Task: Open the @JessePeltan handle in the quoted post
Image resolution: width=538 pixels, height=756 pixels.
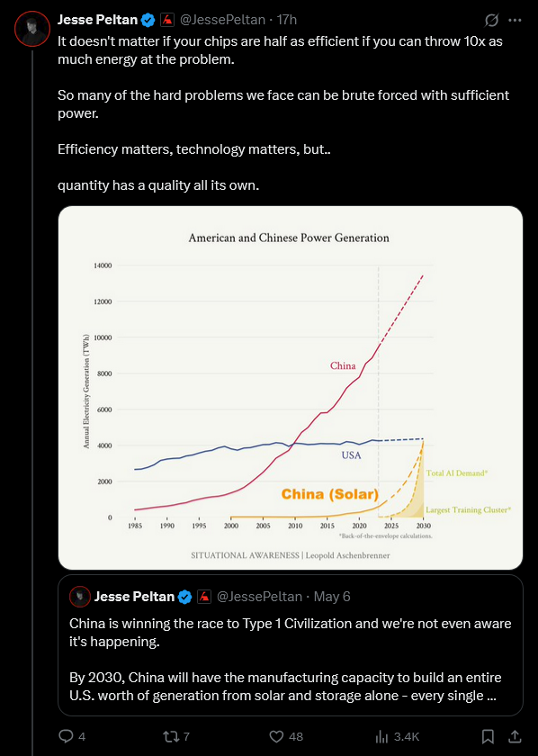Action: coord(259,597)
